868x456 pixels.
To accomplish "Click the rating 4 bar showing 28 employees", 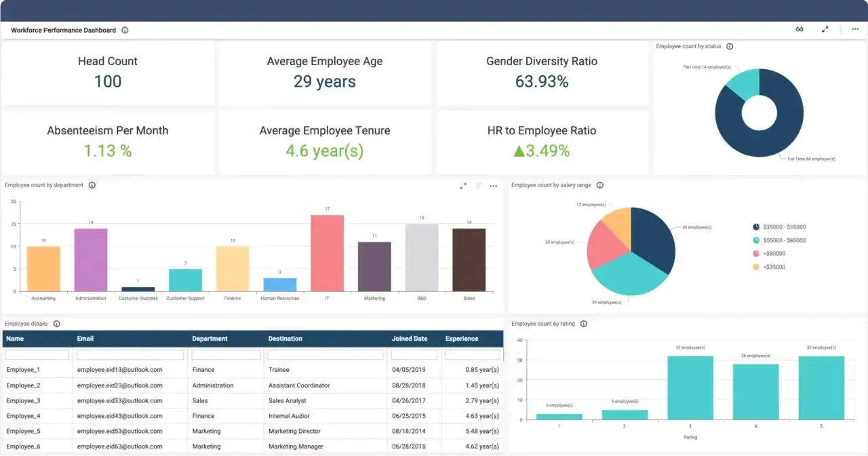I will [756, 392].
